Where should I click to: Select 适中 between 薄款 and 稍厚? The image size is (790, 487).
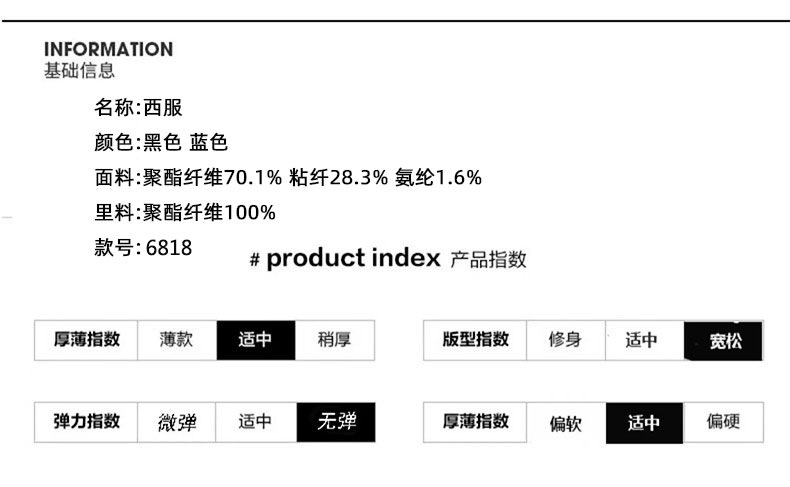(255, 340)
